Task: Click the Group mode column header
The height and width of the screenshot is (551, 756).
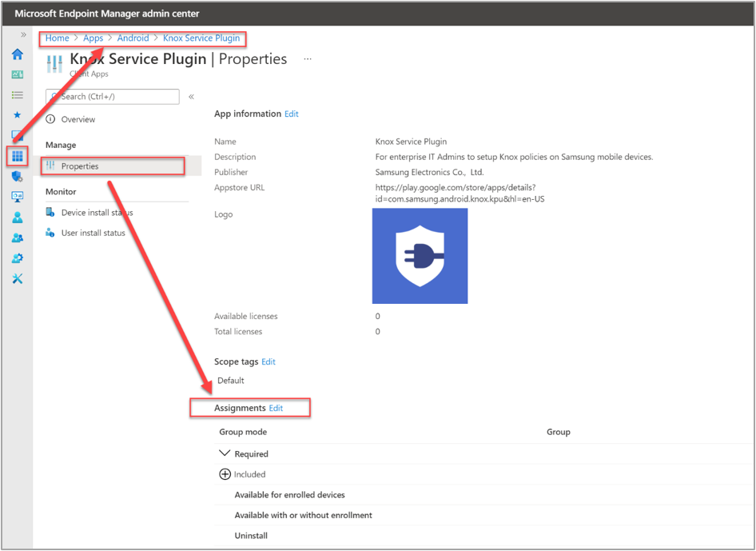Action: tap(243, 432)
